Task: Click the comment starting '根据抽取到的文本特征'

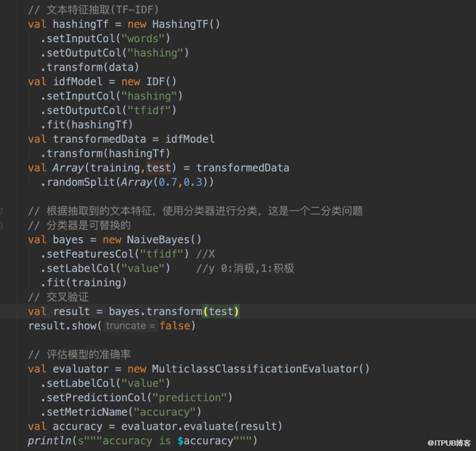Action: coord(196,211)
